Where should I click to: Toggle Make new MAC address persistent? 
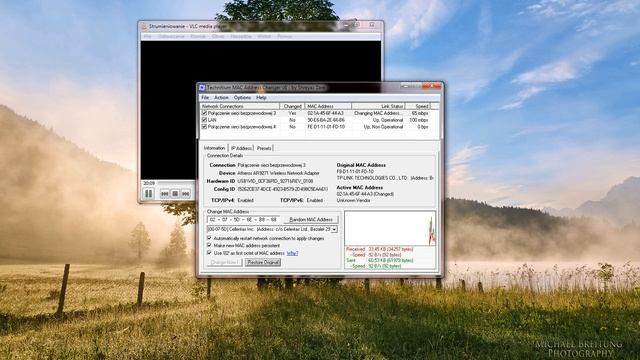click(209, 246)
